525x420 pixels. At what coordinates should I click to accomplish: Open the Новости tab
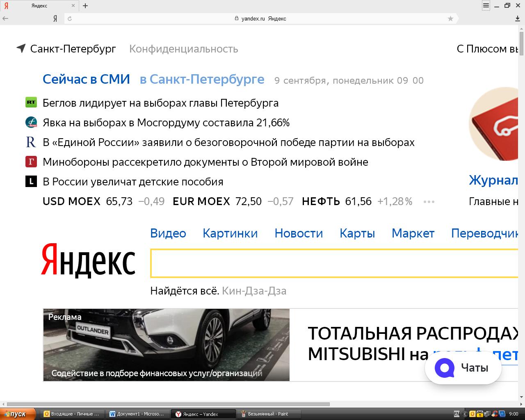click(x=299, y=233)
